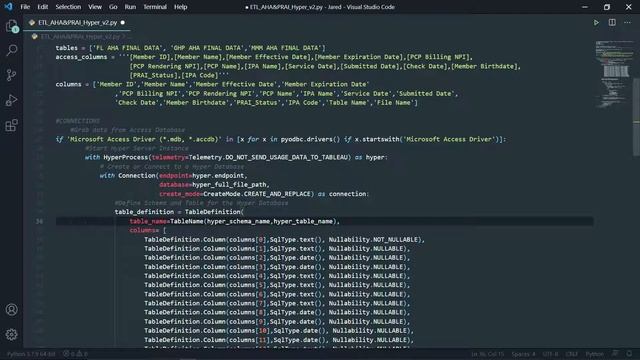Click 'TableName(hyper_schema_name,hyper_table_name)' text

coord(253,221)
